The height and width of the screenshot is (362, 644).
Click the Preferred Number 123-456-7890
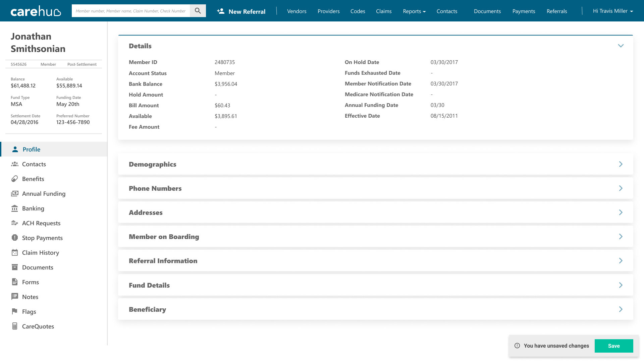[73, 122]
